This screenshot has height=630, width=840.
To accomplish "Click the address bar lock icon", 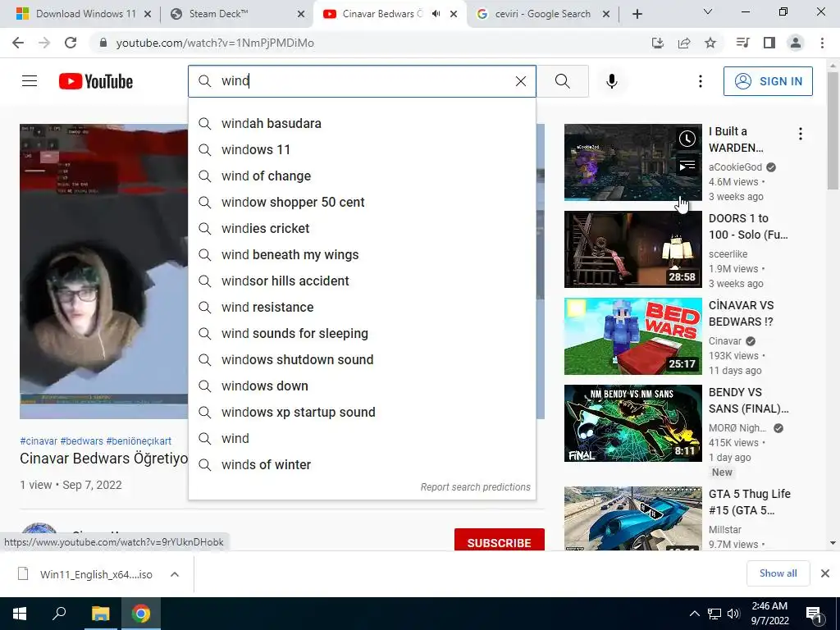I will point(103,43).
